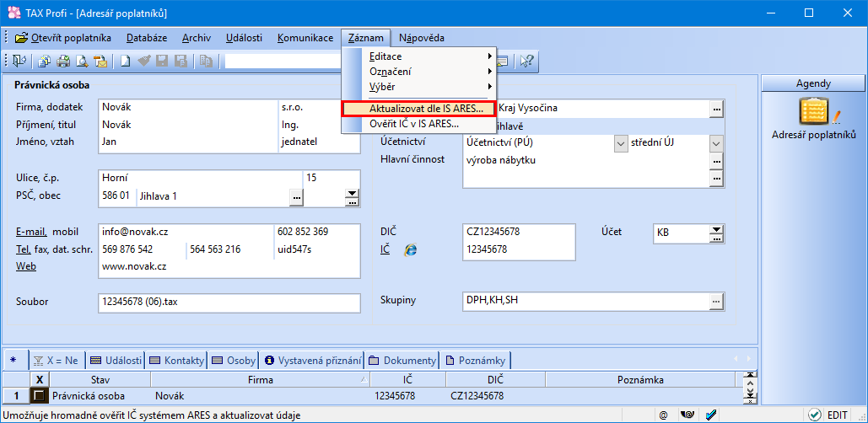
Task: Toggle the X mark on row 1
Action: (x=40, y=396)
